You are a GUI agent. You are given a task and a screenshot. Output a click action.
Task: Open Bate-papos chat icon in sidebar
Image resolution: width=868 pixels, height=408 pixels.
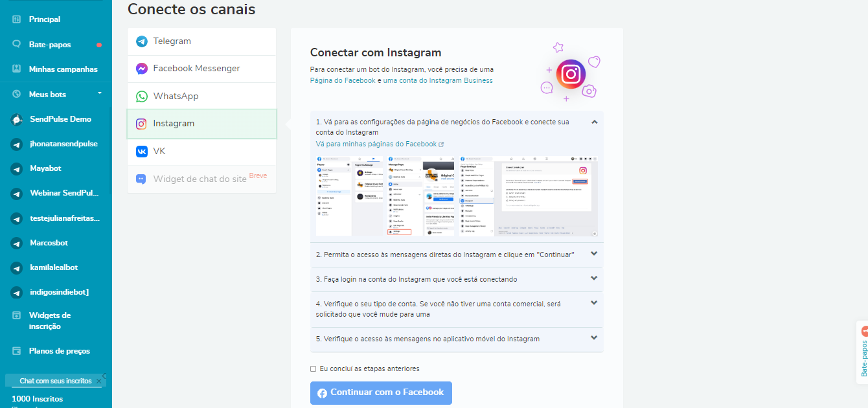(x=17, y=45)
